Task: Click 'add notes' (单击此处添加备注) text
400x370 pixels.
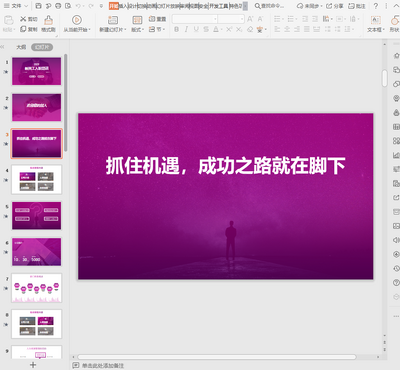Action: click(103, 365)
